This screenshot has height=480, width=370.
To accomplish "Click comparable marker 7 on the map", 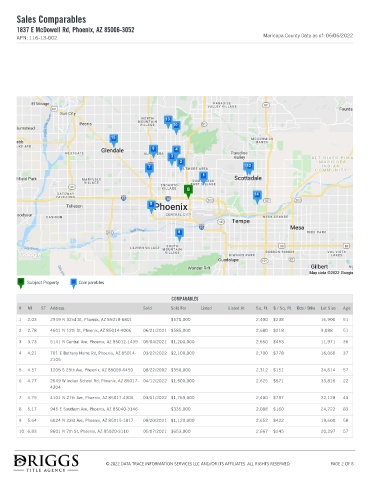I will click(149, 169).
